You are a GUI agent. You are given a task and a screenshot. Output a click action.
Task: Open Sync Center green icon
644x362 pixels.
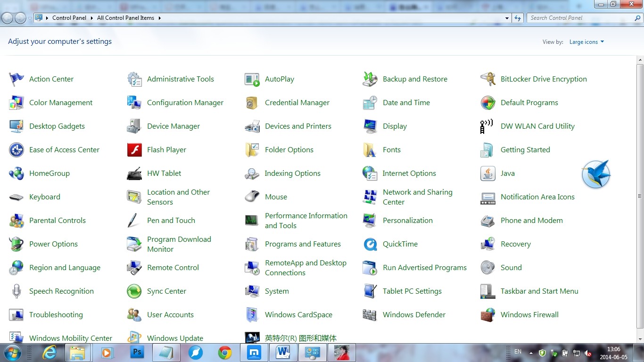click(134, 291)
